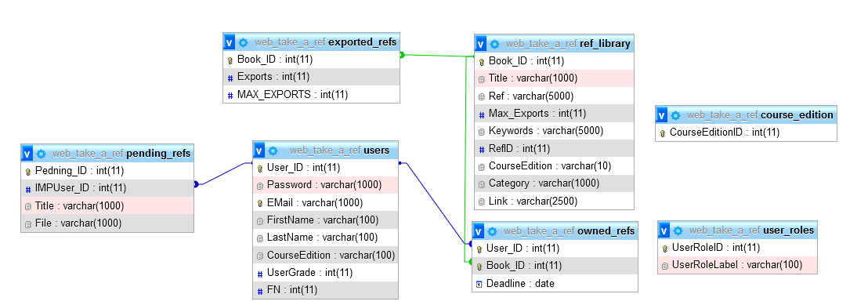The height and width of the screenshot is (305, 868).
Task: Click the hash icon beside UserGrade
Action: point(260,274)
